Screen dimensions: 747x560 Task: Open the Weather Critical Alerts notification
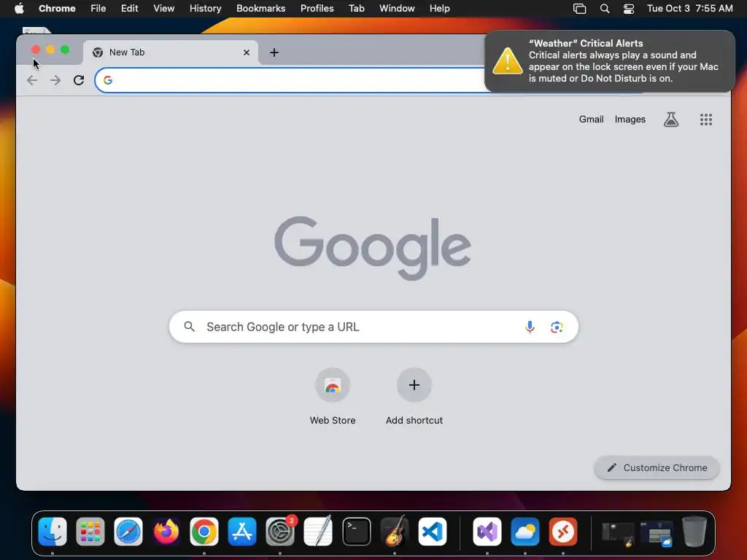point(609,61)
